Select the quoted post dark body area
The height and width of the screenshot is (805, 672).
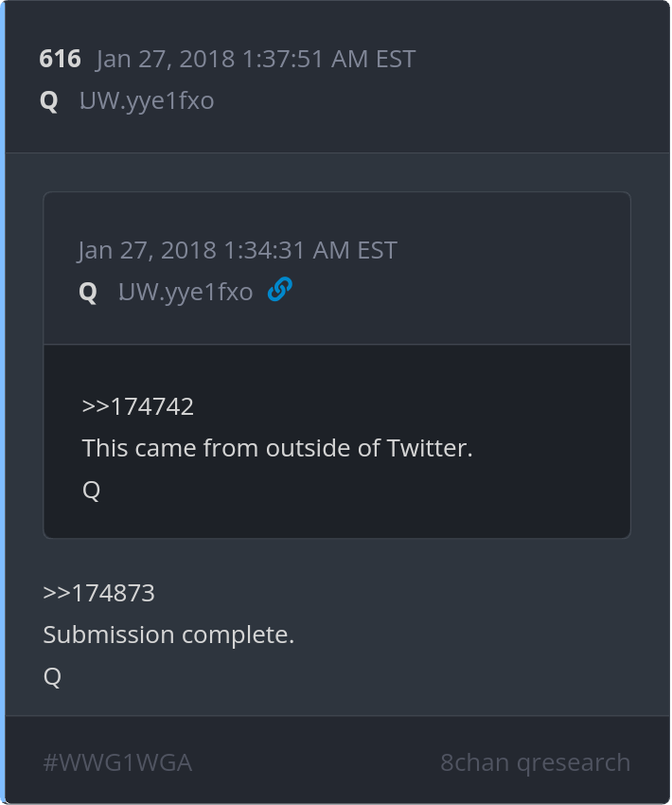pos(337,441)
